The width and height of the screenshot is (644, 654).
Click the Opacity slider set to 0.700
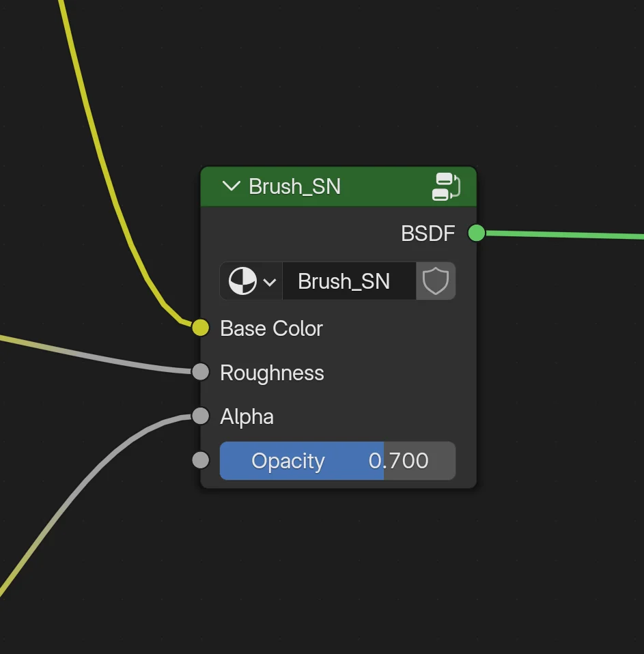(337, 460)
